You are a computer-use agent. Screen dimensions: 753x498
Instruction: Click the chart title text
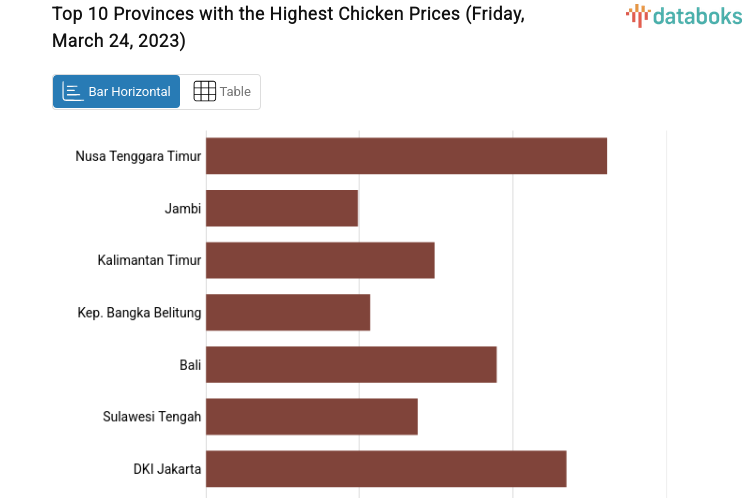(288, 27)
